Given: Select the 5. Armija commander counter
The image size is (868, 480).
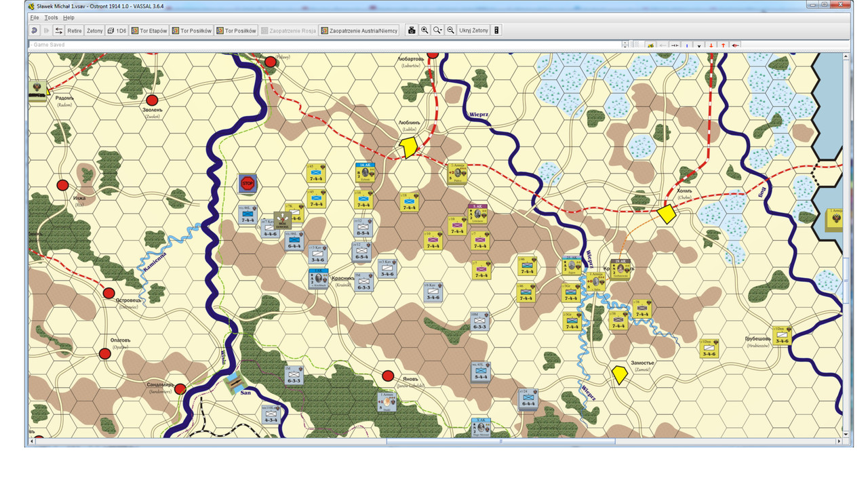Looking at the screenshot, I should pyautogui.click(x=458, y=173).
